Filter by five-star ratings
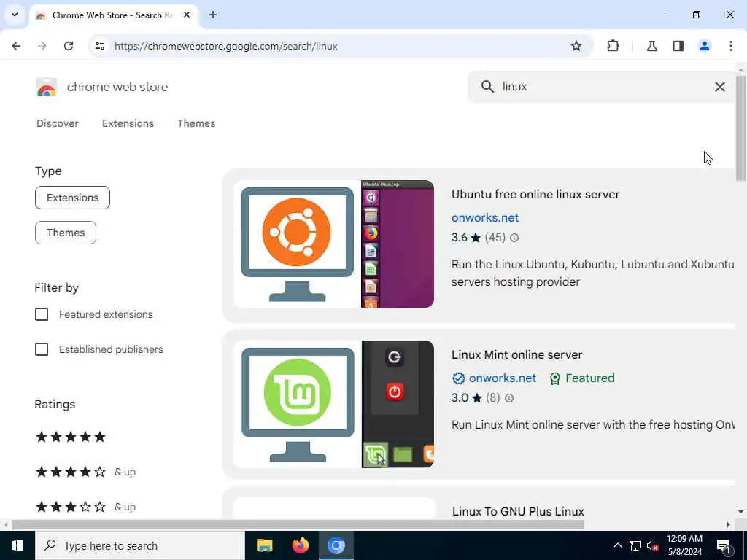Screen dimensions: 747x560 coord(71,437)
